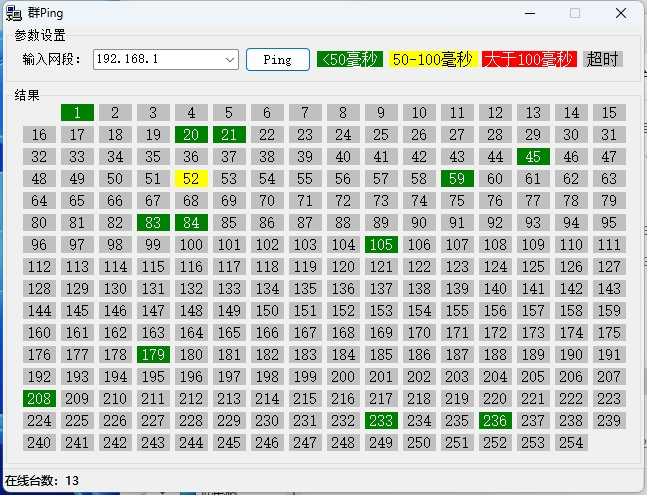Click the 群Ping app icon in title bar

pyautogui.click(x=14, y=13)
